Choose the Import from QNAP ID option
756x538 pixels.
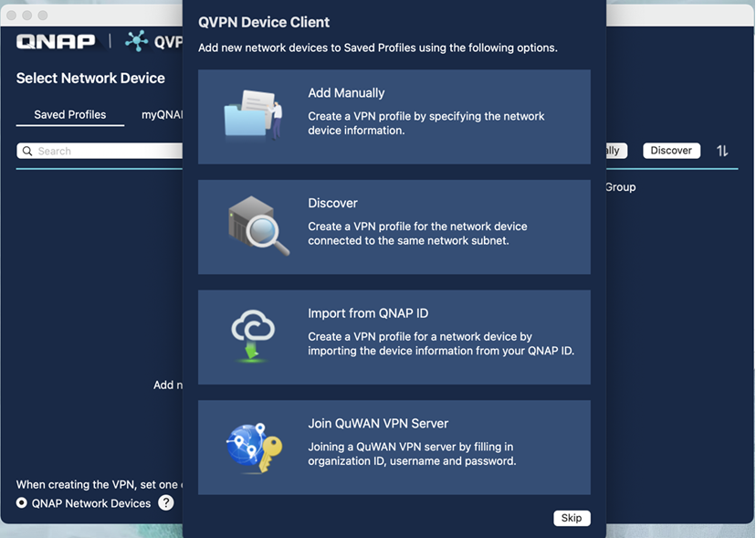394,337
